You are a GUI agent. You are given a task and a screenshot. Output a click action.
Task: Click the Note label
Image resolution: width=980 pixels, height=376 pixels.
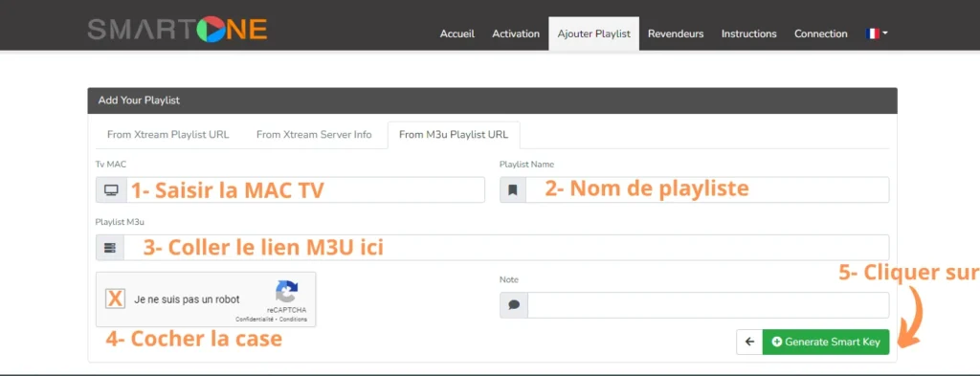(509, 279)
